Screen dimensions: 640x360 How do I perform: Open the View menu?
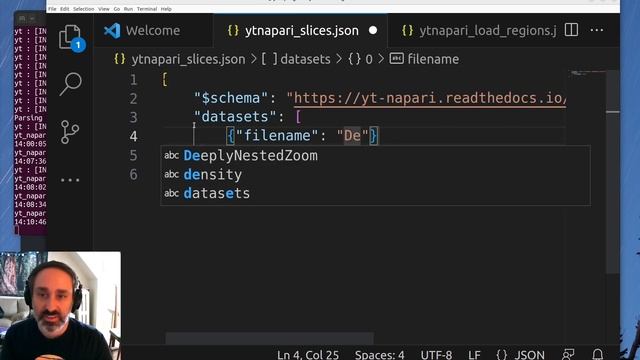(104, 9)
